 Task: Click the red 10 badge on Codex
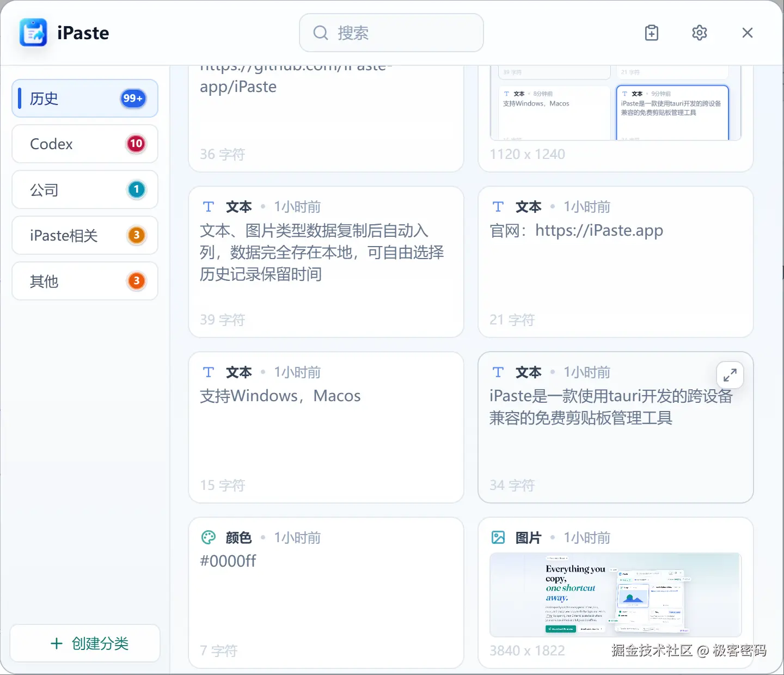pyautogui.click(x=136, y=144)
